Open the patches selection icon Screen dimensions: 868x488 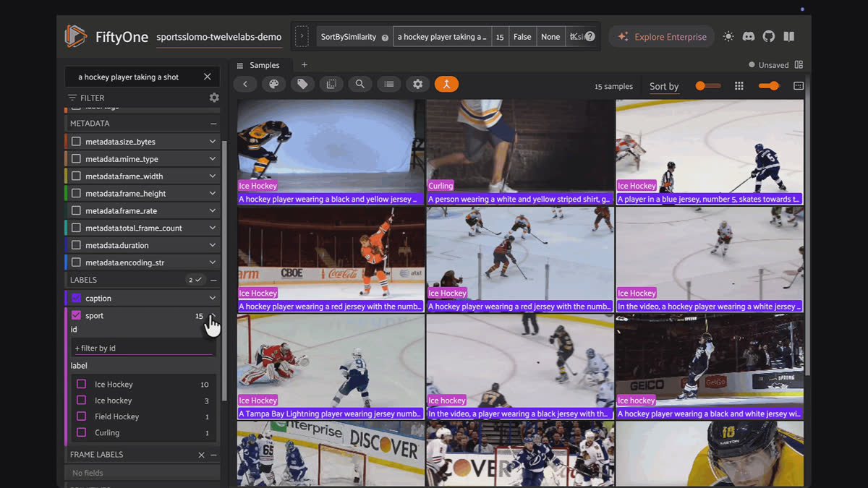click(x=331, y=85)
